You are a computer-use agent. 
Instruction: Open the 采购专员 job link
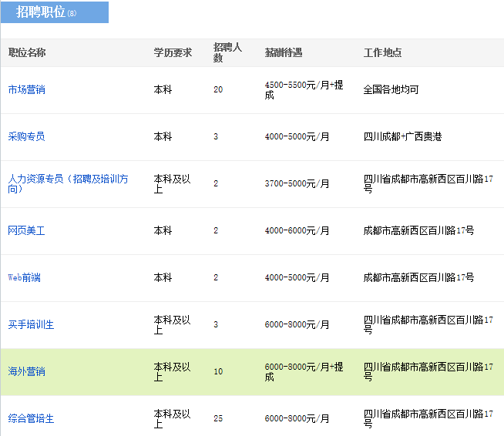click(x=26, y=136)
